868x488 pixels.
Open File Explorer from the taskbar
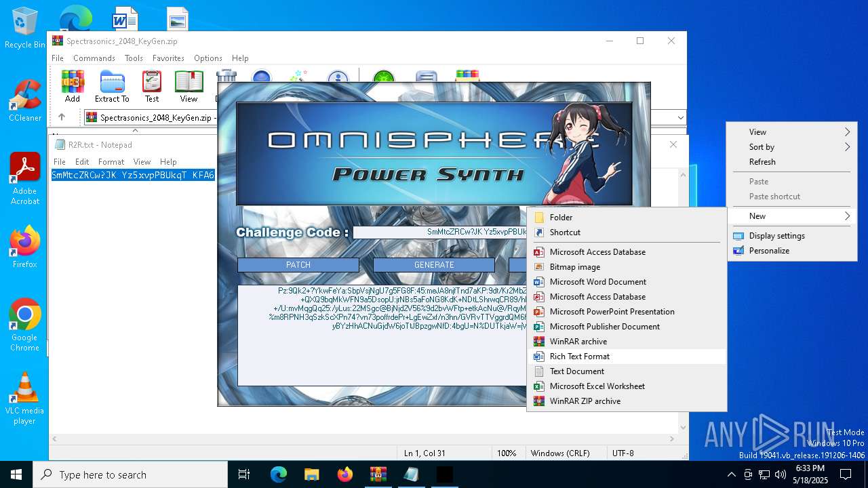(x=312, y=474)
